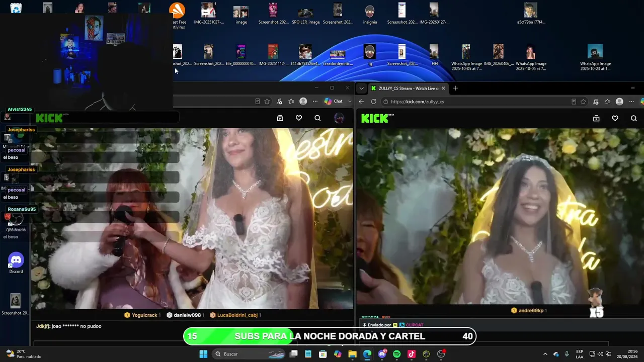Image resolution: width=644 pixels, height=362 pixels.
Task: Open the left browser favorites list
Action: (x=291, y=102)
